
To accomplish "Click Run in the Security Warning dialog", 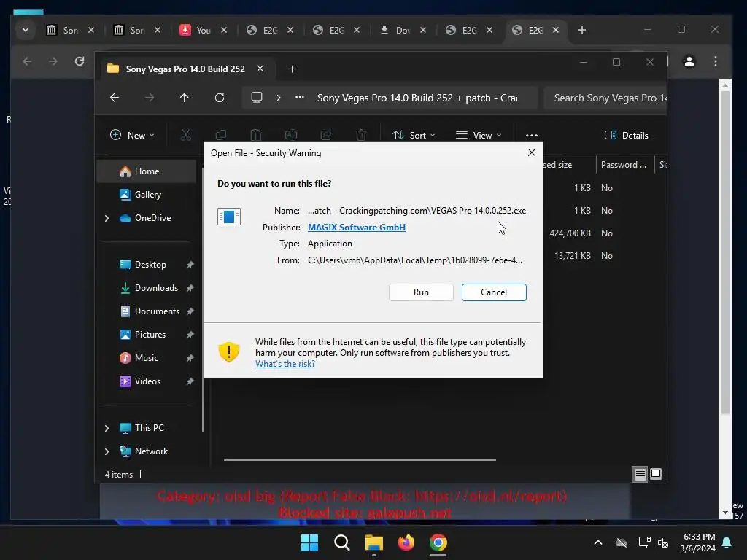I will pos(421,292).
